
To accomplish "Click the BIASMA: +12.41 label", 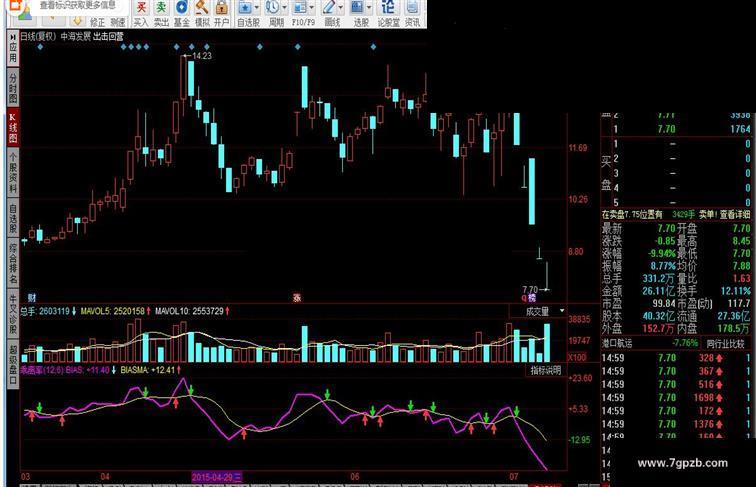I will click(148, 370).
